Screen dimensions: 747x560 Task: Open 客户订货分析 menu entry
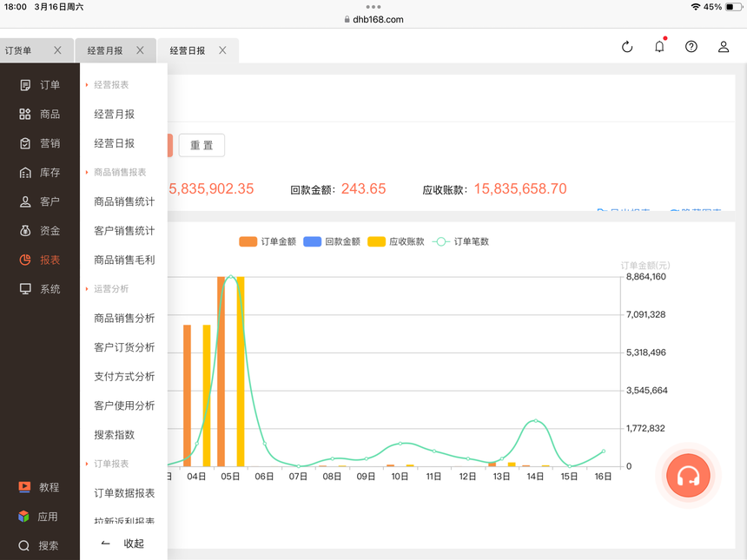(x=124, y=347)
